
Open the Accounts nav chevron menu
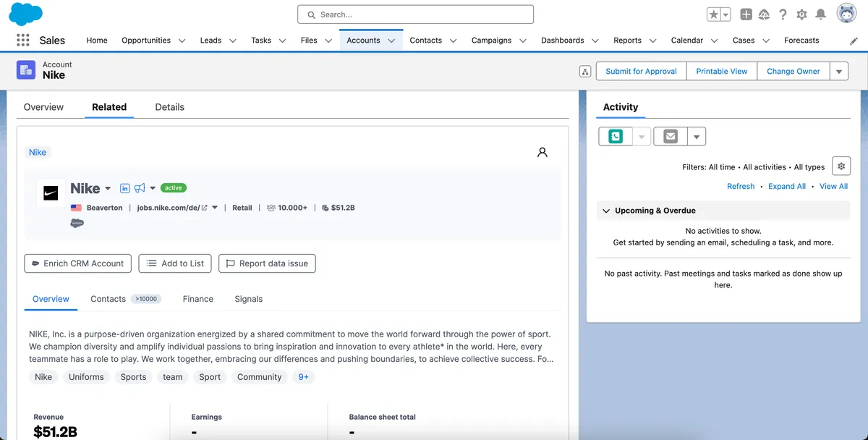click(391, 41)
